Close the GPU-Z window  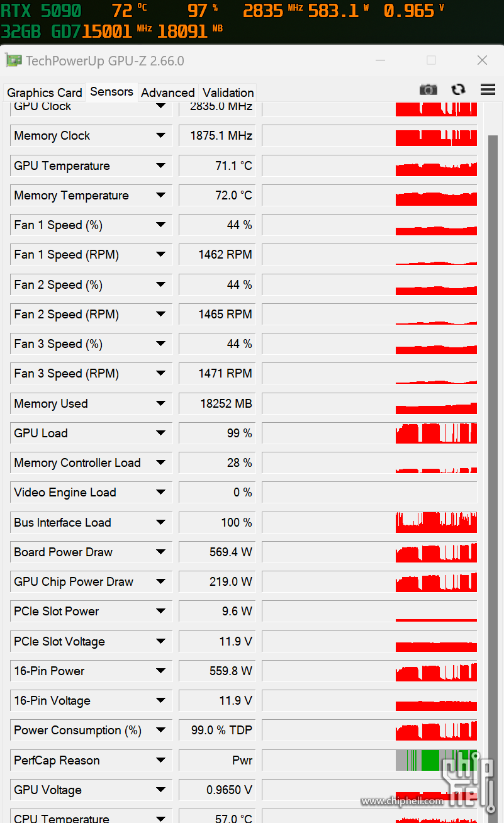[482, 60]
